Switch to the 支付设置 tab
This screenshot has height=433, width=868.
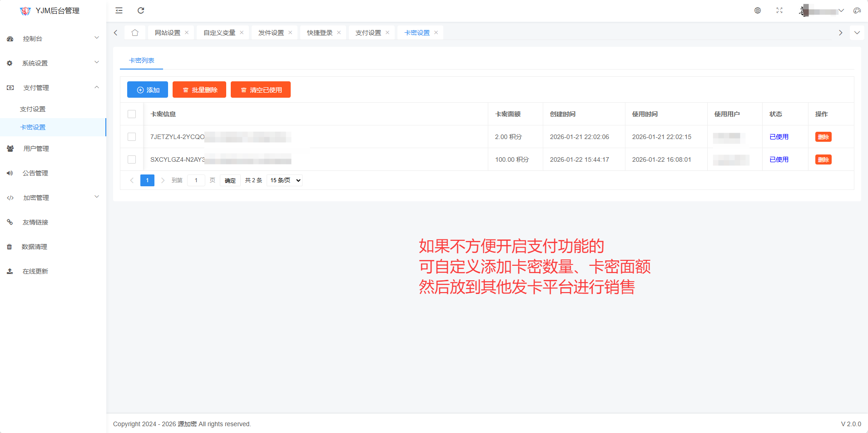click(x=368, y=33)
